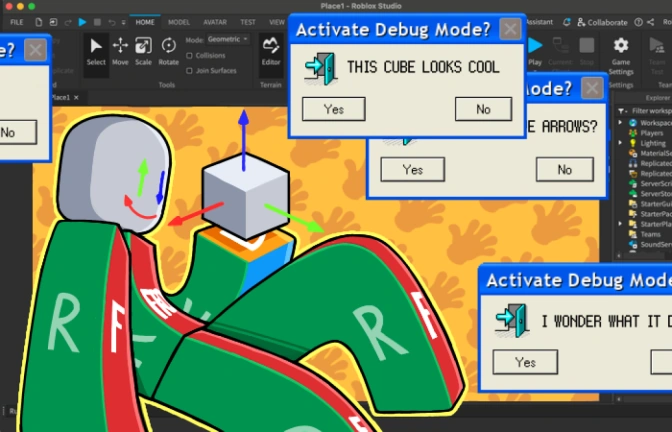Click the blue up arrow above the cube
Screen dimensions: 672x432
click(x=243, y=139)
